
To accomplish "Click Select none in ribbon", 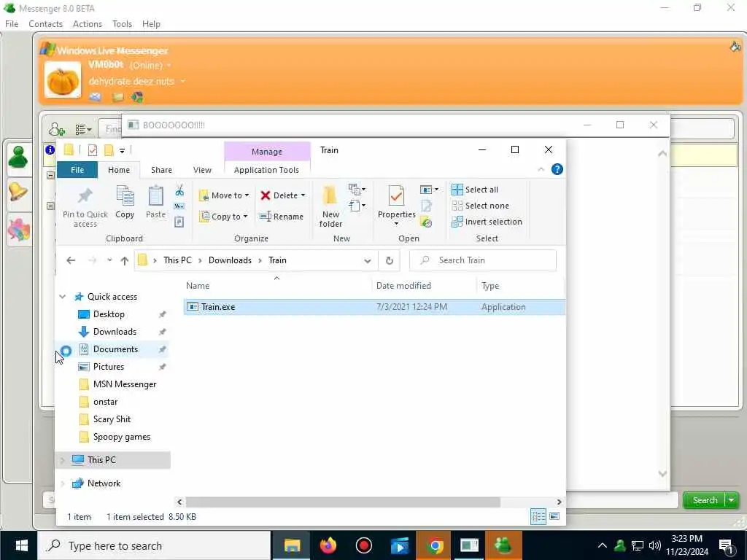I will pos(480,206).
